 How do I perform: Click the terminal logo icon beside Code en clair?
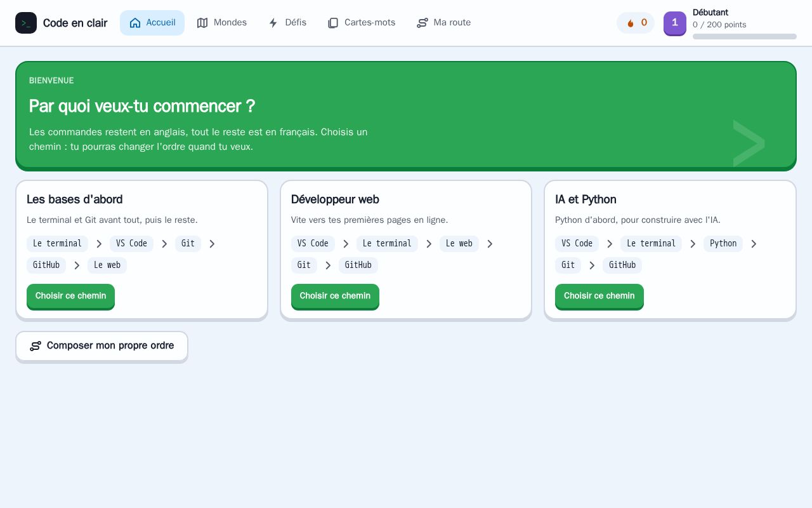tap(26, 23)
